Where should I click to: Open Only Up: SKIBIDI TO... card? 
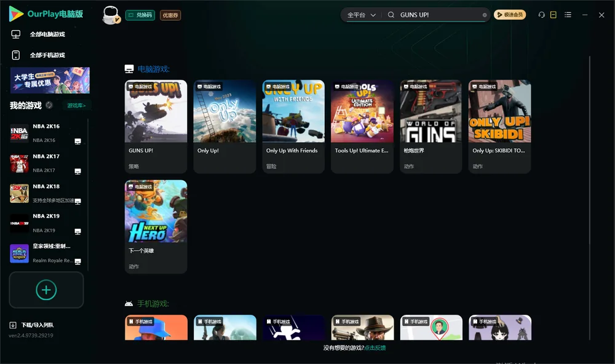click(x=499, y=126)
